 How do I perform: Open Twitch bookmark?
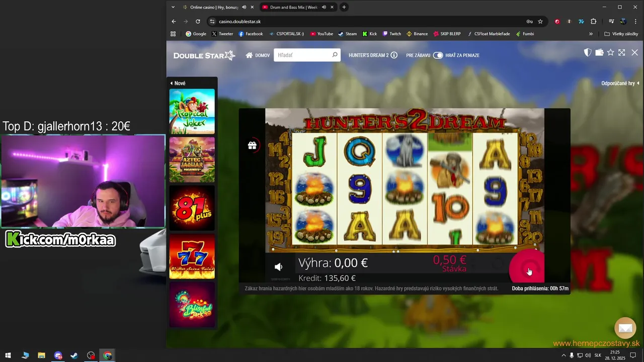(x=391, y=34)
